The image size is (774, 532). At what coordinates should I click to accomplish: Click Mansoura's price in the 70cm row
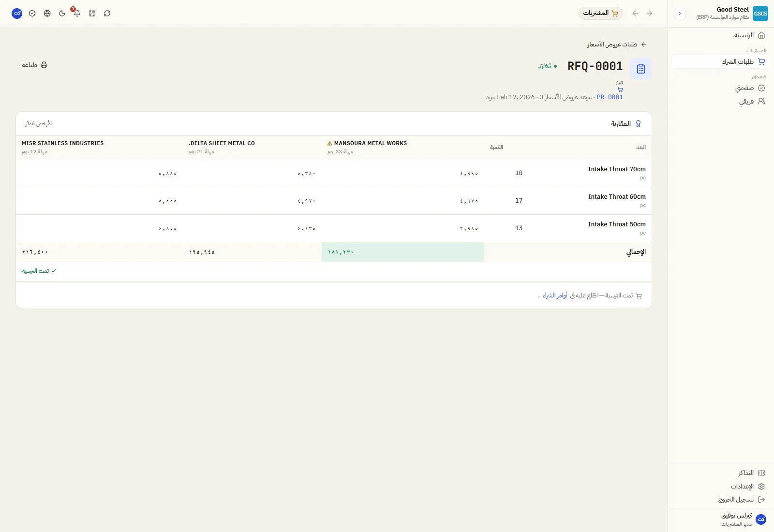[x=469, y=173]
